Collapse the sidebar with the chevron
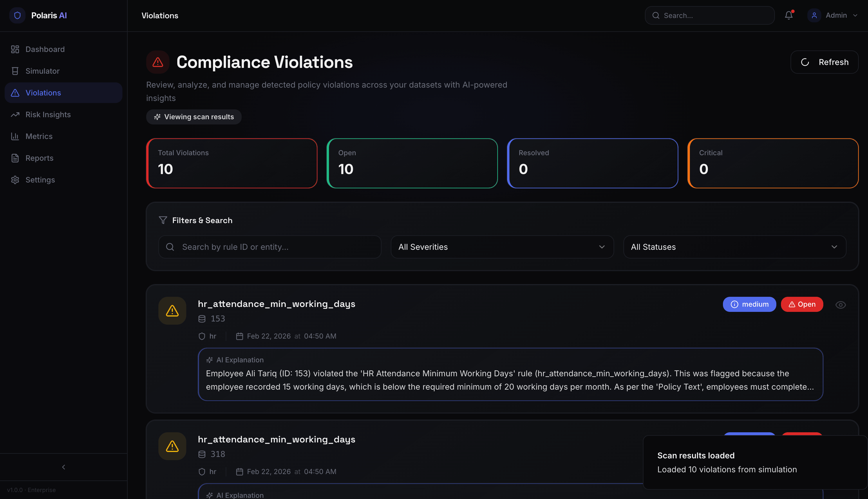 point(64,467)
